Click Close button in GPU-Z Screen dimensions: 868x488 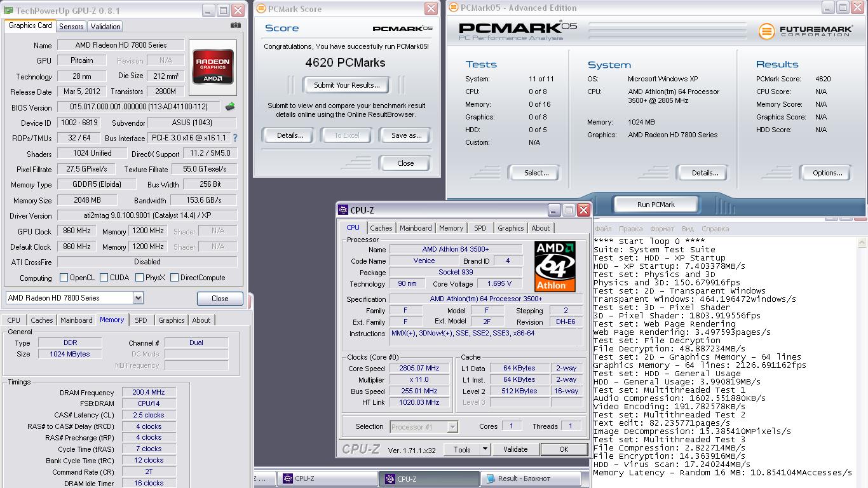[220, 298]
